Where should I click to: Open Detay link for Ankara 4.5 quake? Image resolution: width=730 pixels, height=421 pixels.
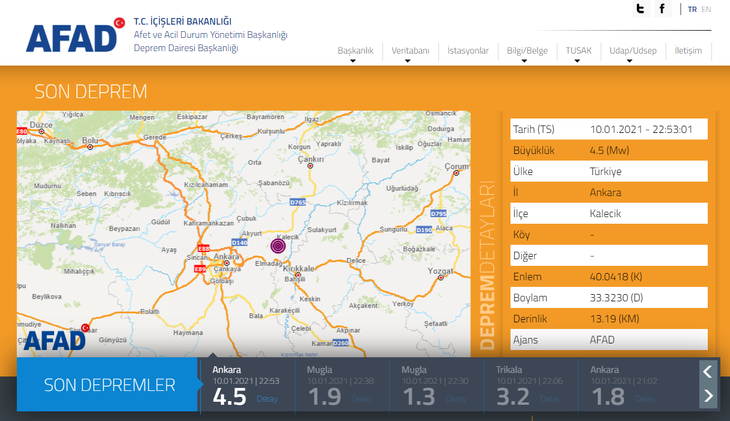(x=267, y=399)
